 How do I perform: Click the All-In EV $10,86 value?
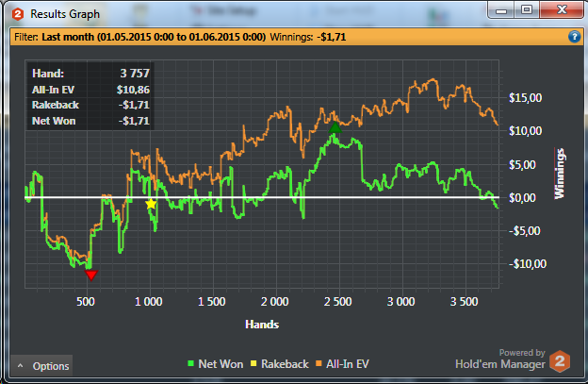[x=133, y=90]
